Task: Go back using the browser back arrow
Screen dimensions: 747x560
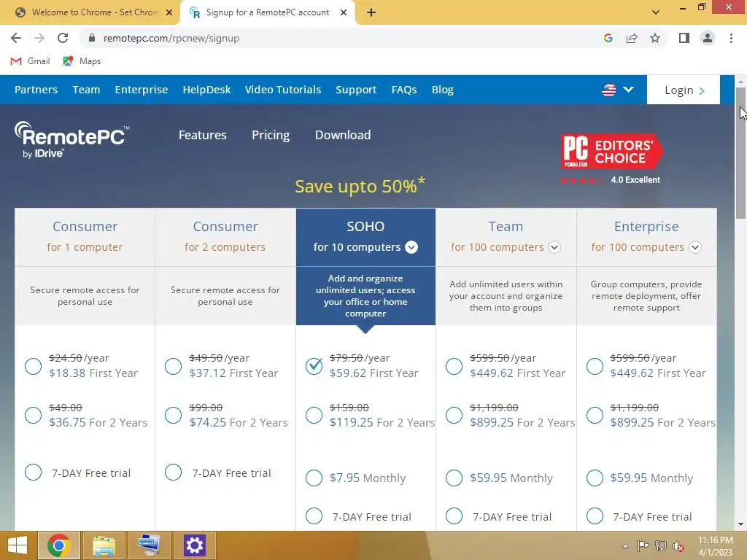Action: tap(16, 38)
